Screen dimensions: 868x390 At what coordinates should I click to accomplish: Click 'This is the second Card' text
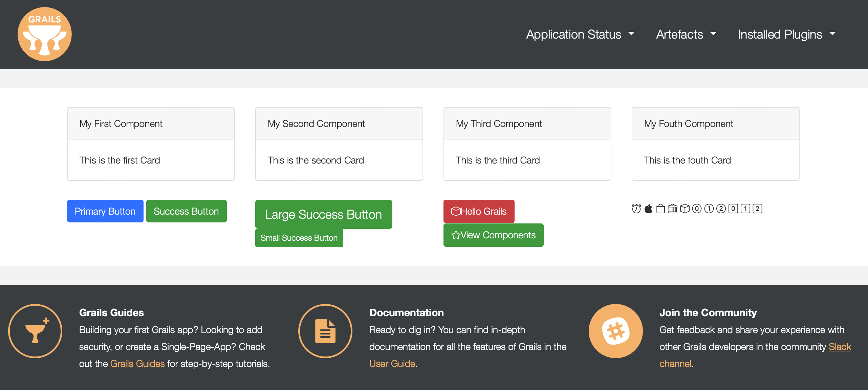(316, 160)
